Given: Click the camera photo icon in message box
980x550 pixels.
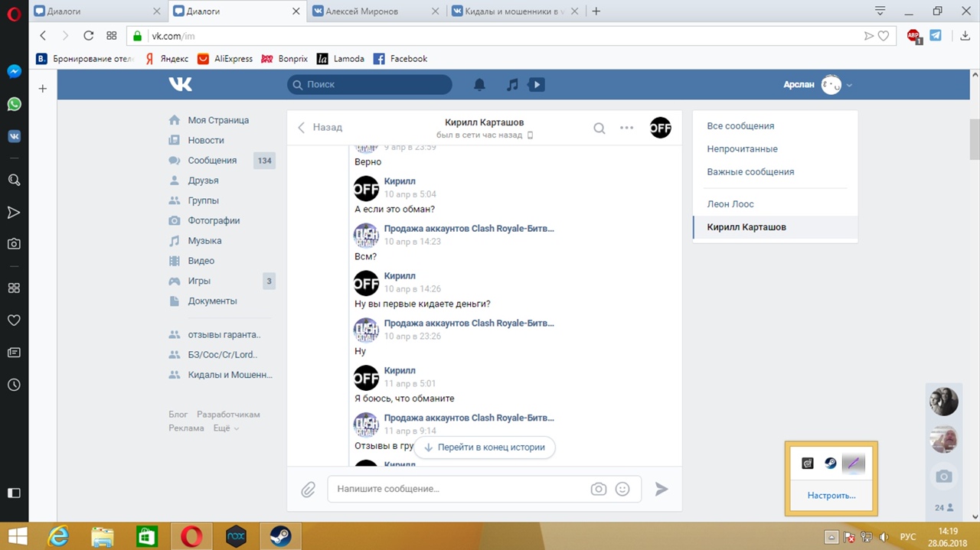Looking at the screenshot, I should (x=598, y=489).
